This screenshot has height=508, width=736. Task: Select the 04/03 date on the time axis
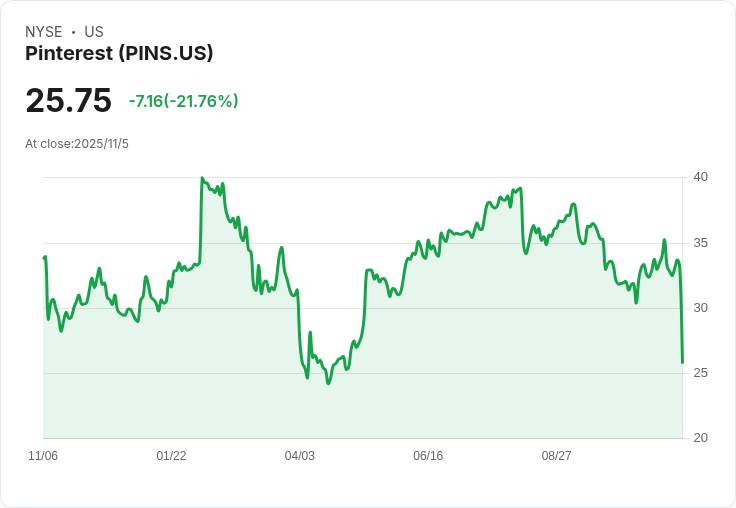pos(300,456)
